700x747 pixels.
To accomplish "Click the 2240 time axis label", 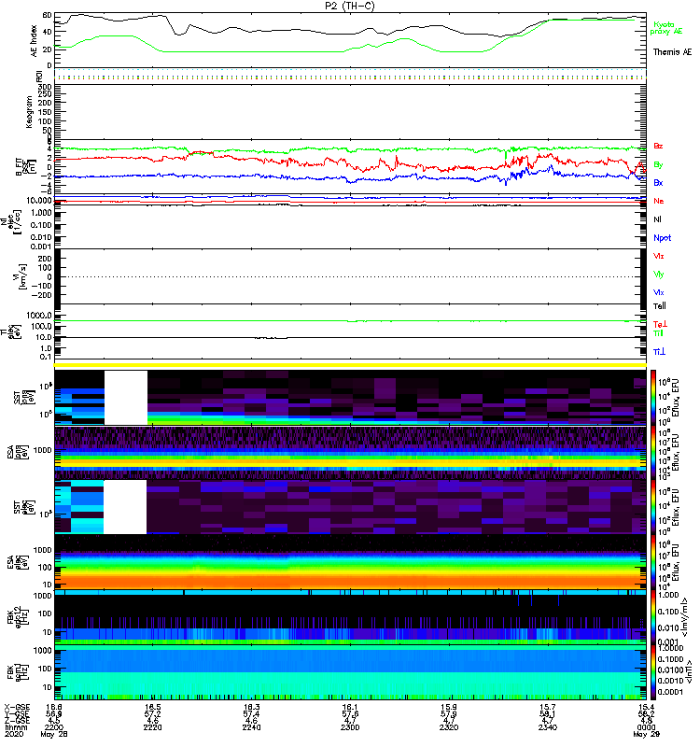I will pyautogui.click(x=251, y=727).
